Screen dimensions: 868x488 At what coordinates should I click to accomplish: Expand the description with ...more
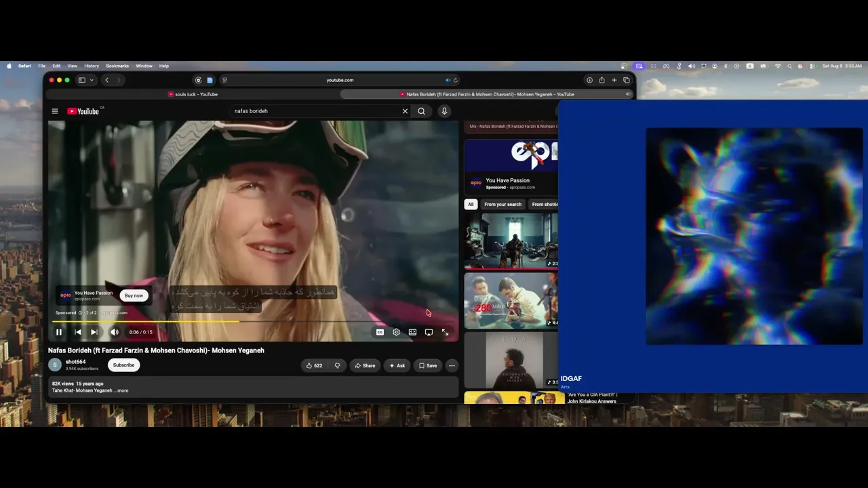pyautogui.click(x=121, y=390)
